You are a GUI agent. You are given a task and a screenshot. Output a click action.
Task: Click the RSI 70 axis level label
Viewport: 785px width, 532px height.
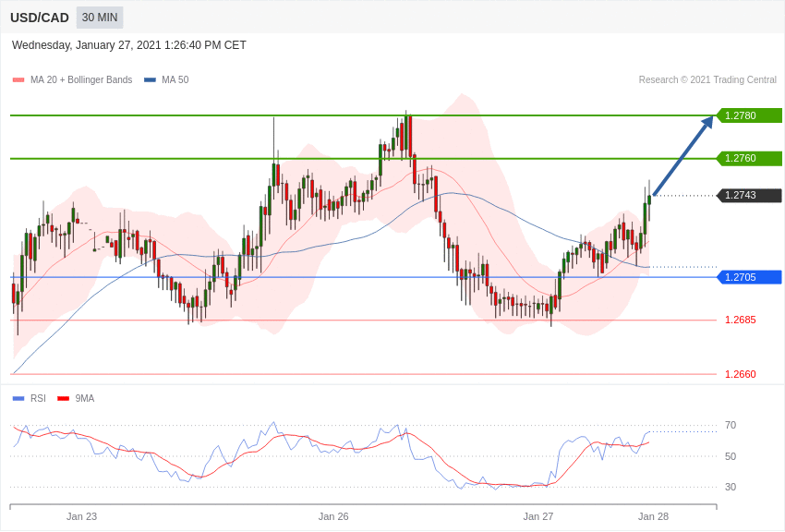tap(731, 426)
